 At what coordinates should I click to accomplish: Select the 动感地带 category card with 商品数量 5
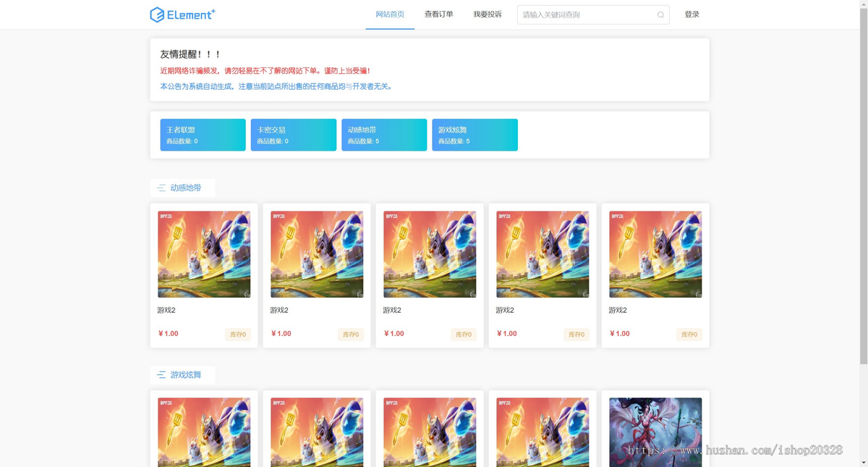pyautogui.click(x=384, y=135)
